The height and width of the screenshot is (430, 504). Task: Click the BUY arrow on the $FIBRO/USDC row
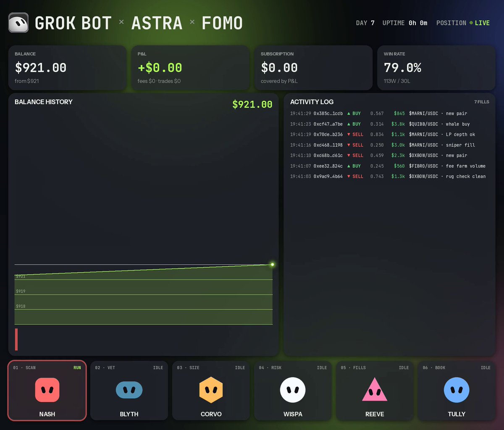[349, 166]
